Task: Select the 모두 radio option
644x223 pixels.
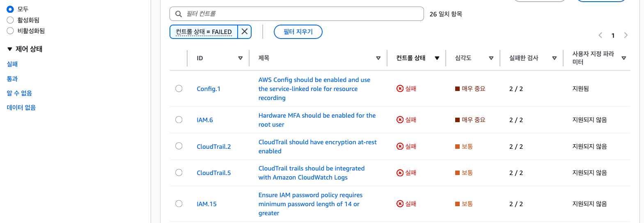Action: click(10, 9)
